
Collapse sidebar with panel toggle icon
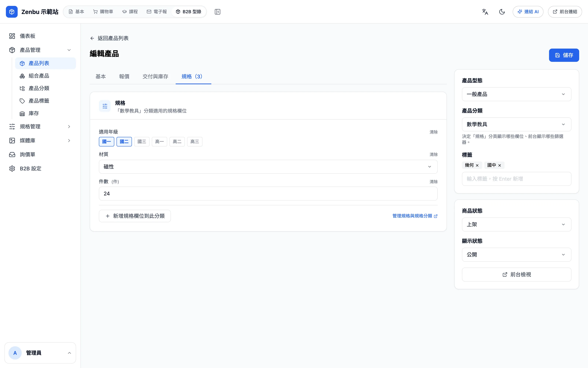[217, 12]
